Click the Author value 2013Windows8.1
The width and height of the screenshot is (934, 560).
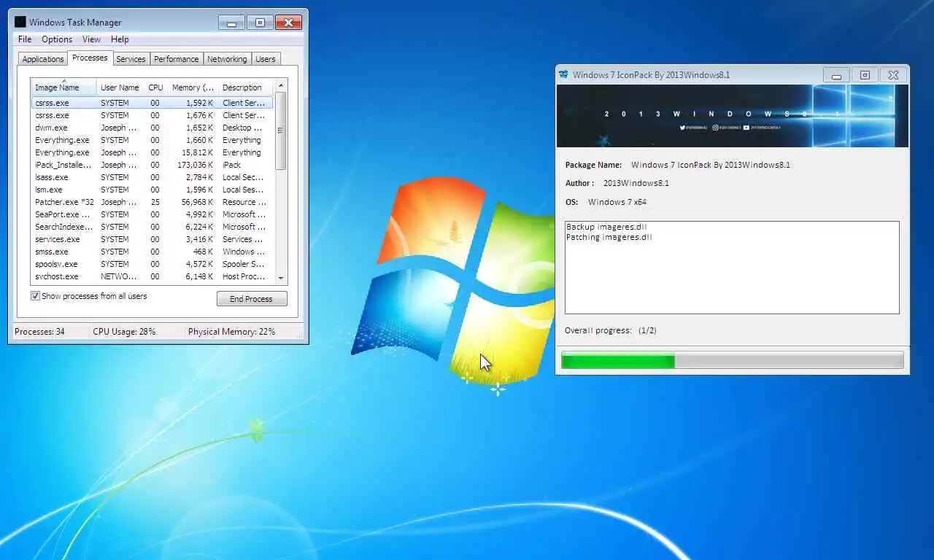tap(636, 183)
